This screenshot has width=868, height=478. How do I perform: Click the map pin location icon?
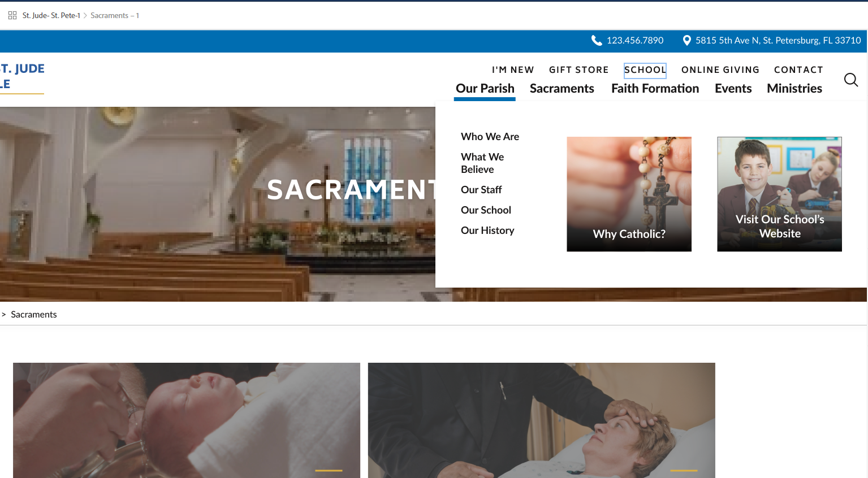tap(687, 40)
